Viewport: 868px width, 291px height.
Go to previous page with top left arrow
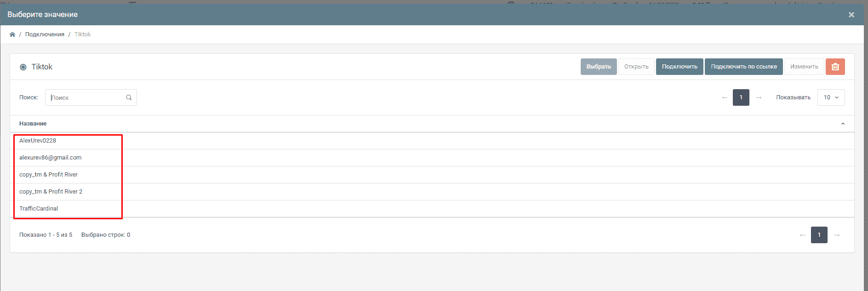pyautogui.click(x=725, y=97)
